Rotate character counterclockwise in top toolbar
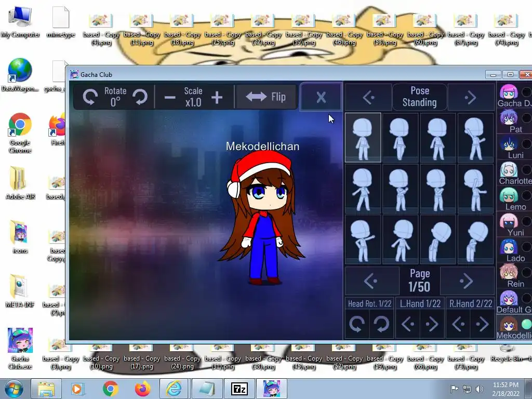Image resolution: width=532 pixels, height=399 pixels. pyautogui.click(x=90, y=97)
